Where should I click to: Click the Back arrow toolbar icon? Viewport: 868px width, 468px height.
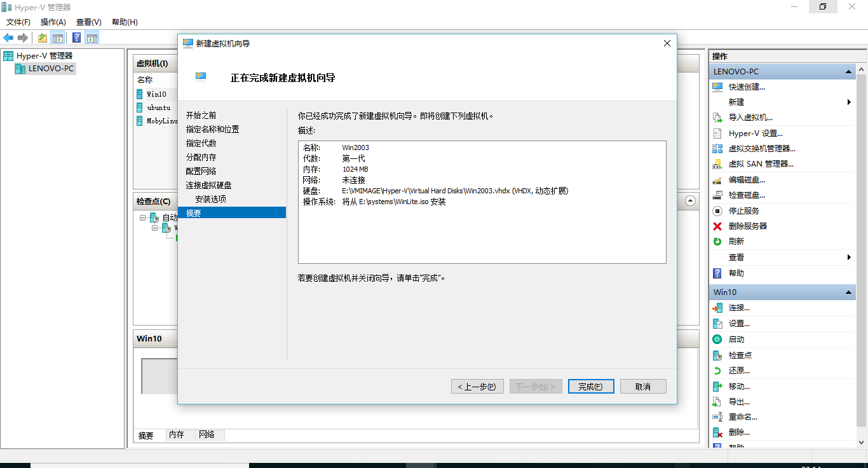click(8, 38)
